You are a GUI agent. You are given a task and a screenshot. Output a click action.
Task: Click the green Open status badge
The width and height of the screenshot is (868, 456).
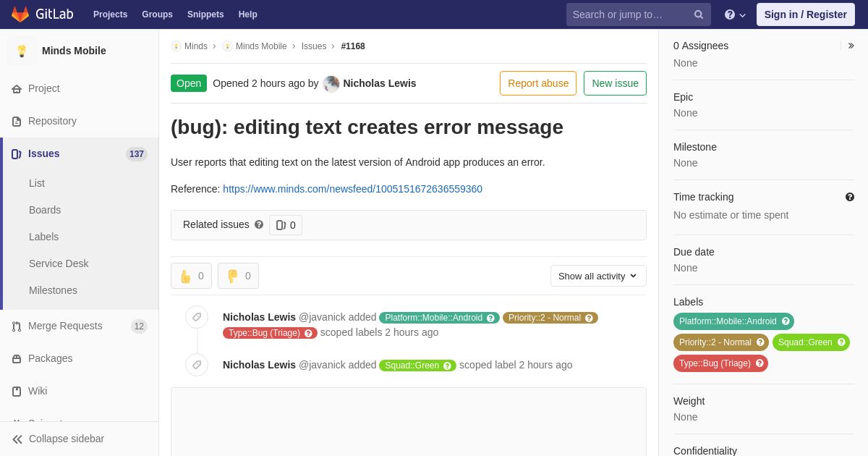tap(189, 83)
